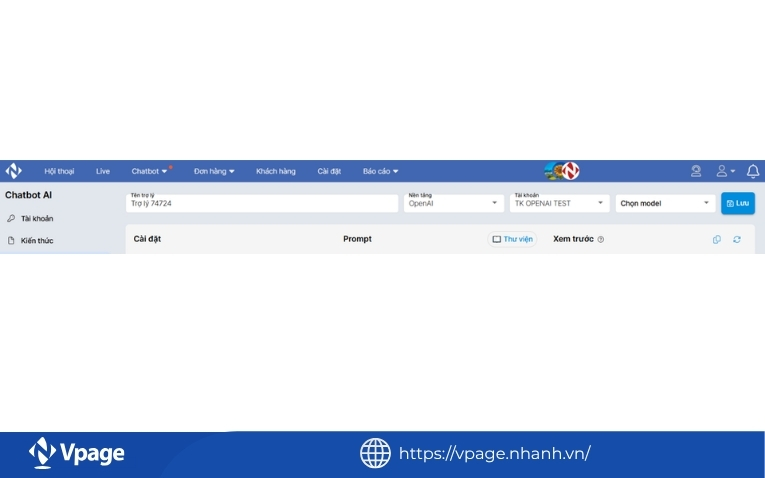This screenshot has width=765, height=478.
Task: Click the Xem trước heading text
Action: pos(573,239)
